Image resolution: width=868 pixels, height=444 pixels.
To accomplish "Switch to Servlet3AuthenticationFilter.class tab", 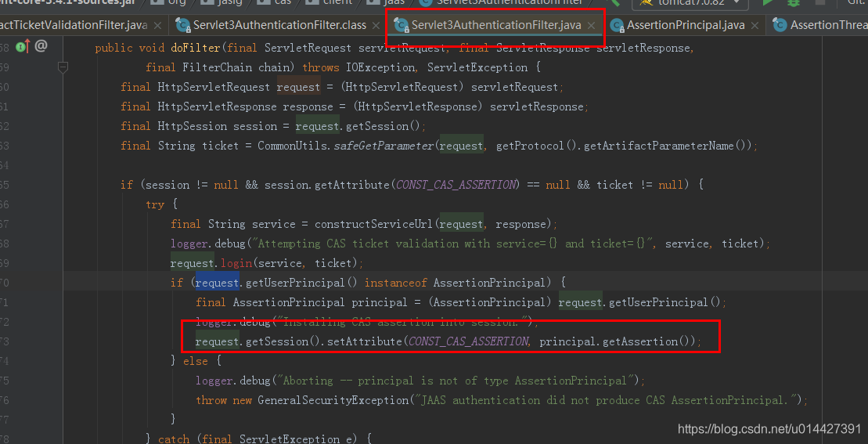I will pos(279,26).
